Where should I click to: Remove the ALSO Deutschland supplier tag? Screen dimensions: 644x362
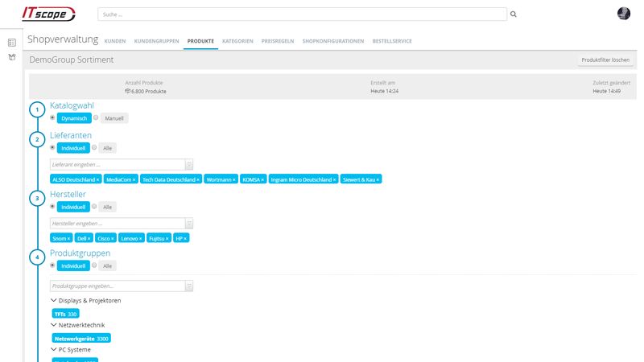(x=98, y=179)
